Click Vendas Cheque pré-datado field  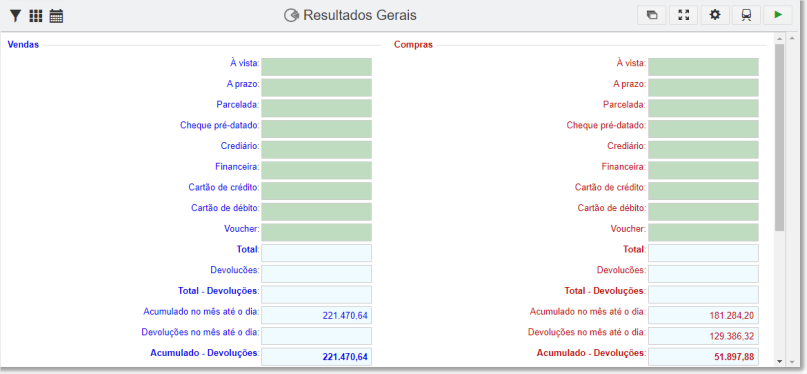tap(317, 129)
